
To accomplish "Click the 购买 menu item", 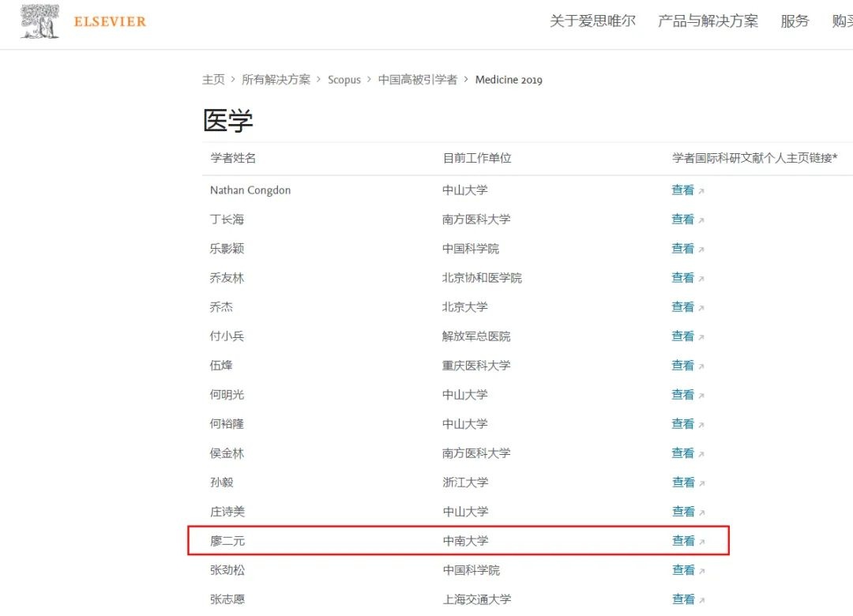I will [842, 21].
